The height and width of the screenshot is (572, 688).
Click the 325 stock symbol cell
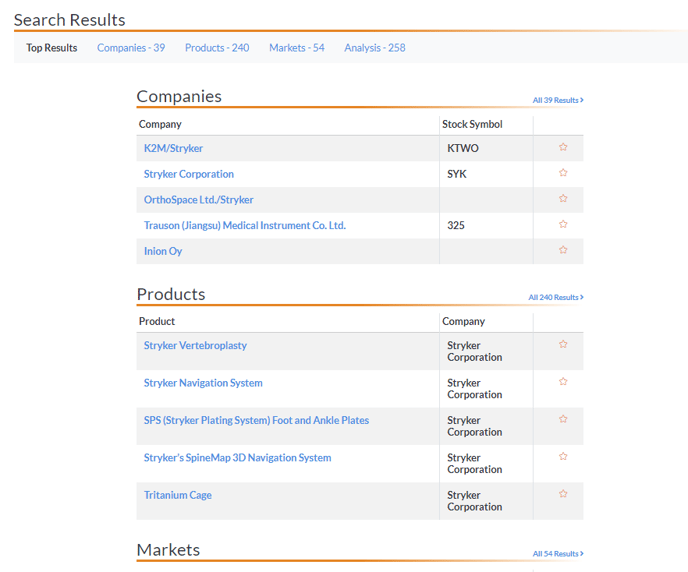coord(486,225)
